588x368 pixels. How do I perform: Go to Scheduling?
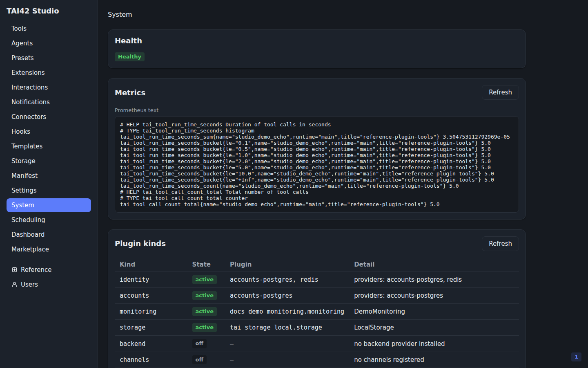point(49,220)
